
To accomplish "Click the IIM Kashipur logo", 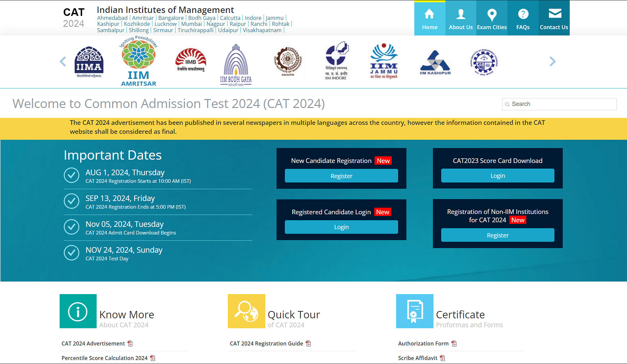I will (435, 63).
